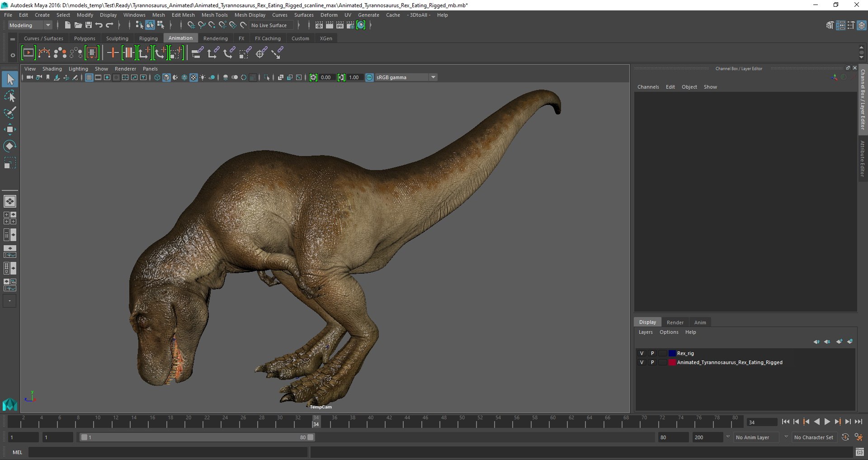Step to the next keyframe
The image size is (868, 460).
[837, 422]
